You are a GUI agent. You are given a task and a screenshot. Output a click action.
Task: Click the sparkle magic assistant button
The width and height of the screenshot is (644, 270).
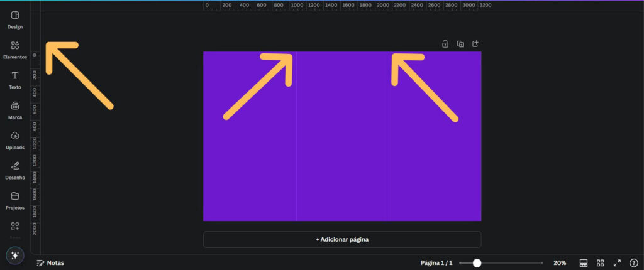(x=15, y=256)
